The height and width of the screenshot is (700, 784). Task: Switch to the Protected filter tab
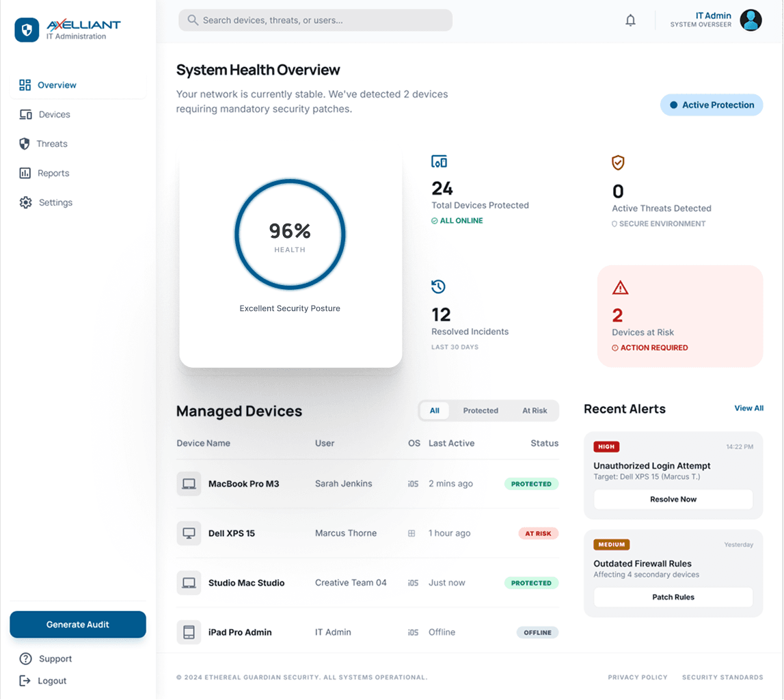point(481,411)
